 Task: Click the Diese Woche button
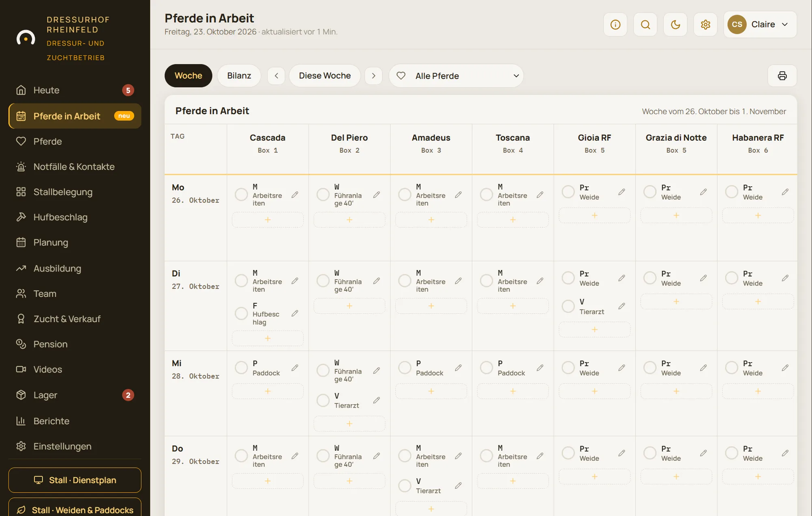point(325,76)
